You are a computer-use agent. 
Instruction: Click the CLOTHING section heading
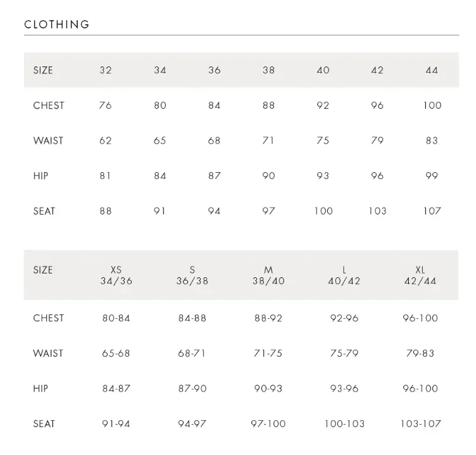click(x=57, y=24)
